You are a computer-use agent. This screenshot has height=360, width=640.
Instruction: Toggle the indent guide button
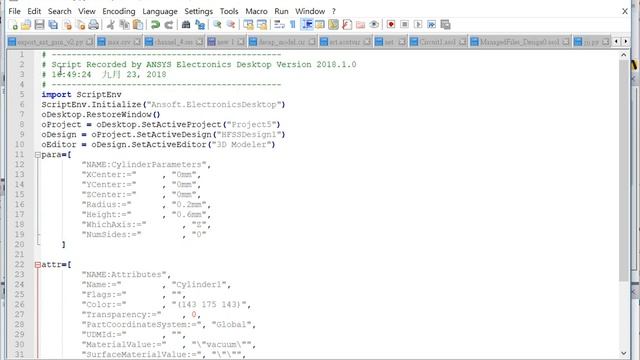[307, 25]
